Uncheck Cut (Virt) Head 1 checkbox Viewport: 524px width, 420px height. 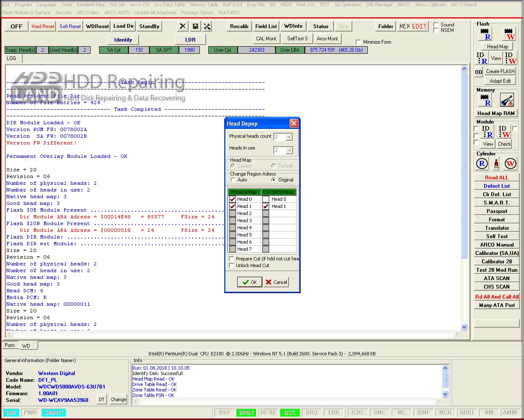pyautogui.click(x=266, y=206)
